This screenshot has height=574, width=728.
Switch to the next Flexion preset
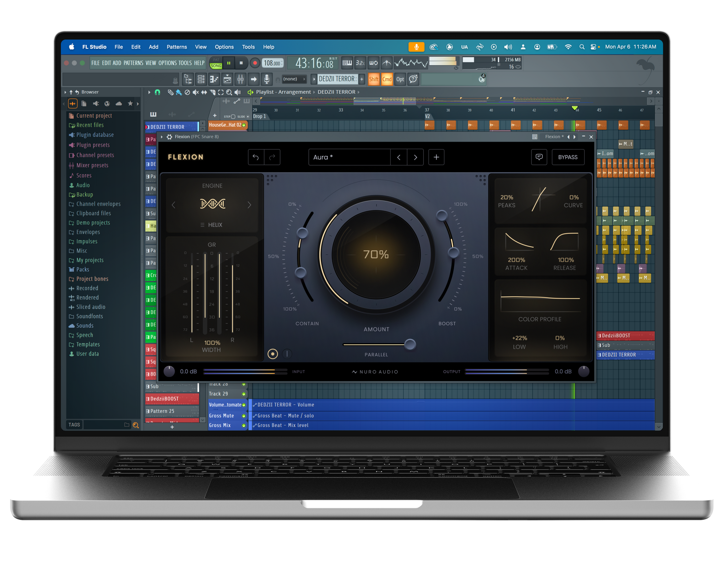[x=416, y=157]
